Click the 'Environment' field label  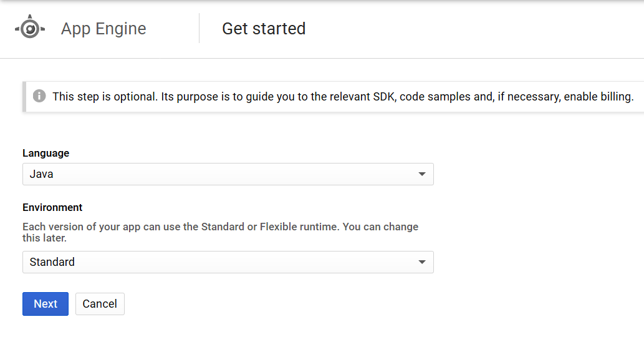coord(52,207)
